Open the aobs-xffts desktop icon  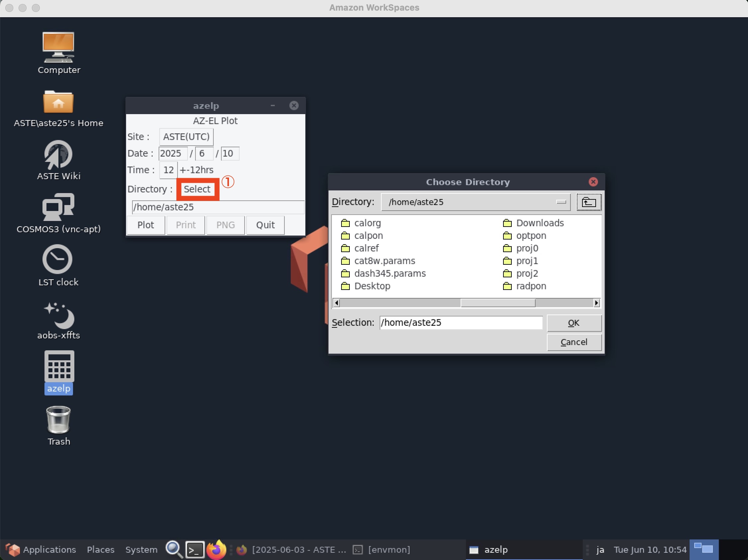click(58, 316)
